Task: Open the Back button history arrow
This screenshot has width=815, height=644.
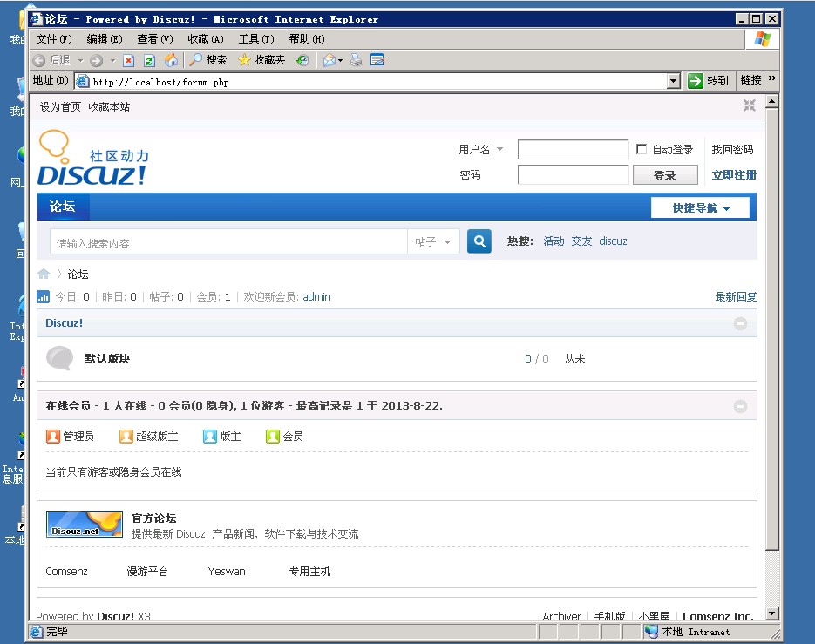Action: 80,61
